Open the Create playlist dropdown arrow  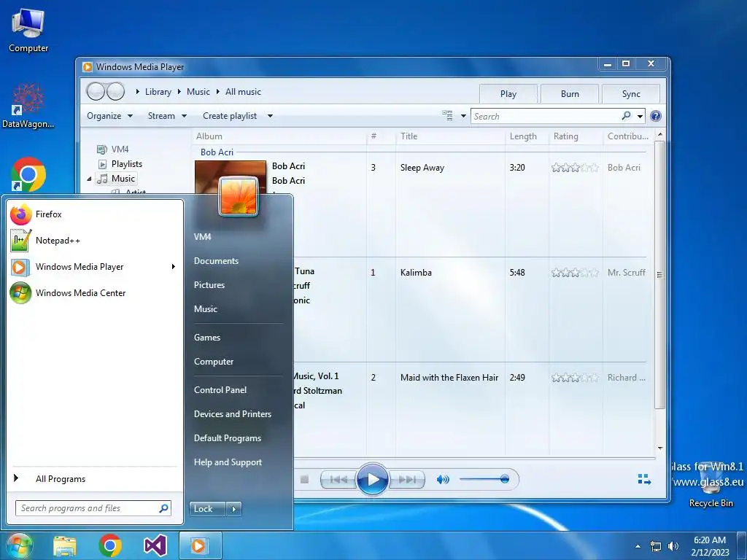point(270,116)
